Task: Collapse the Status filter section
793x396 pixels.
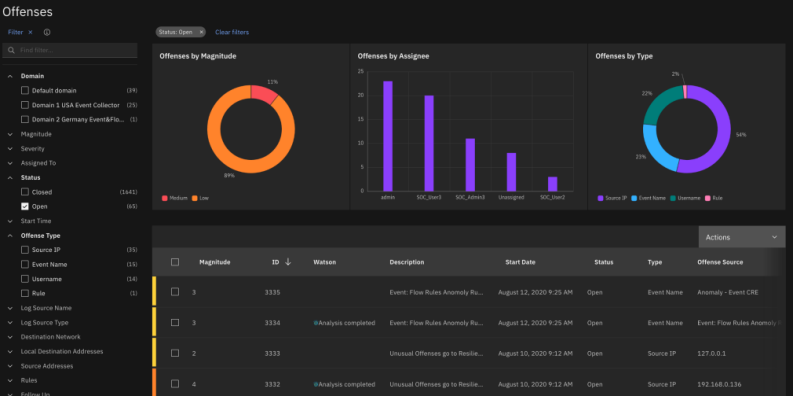Action: pos(10,178)
